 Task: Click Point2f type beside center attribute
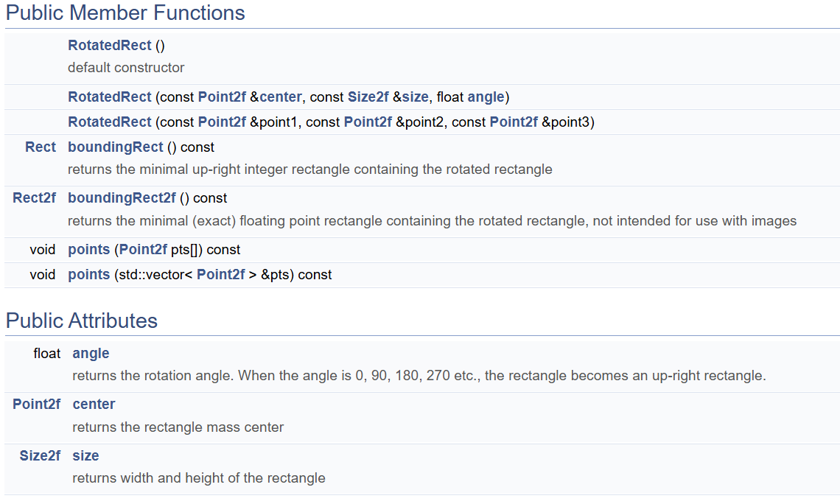(x=36, y=404)
